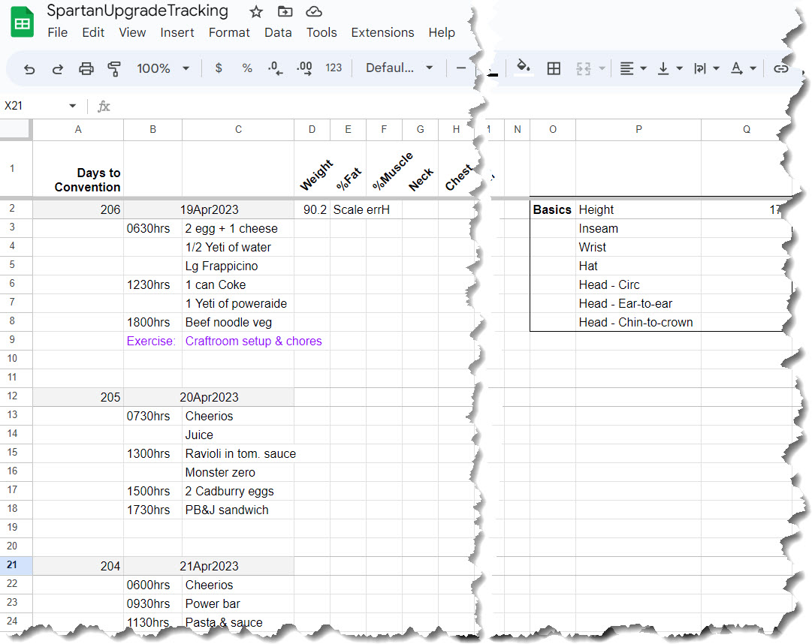Open text wrapping options
This screenshot has width=812, height=644.
point(706,68)
